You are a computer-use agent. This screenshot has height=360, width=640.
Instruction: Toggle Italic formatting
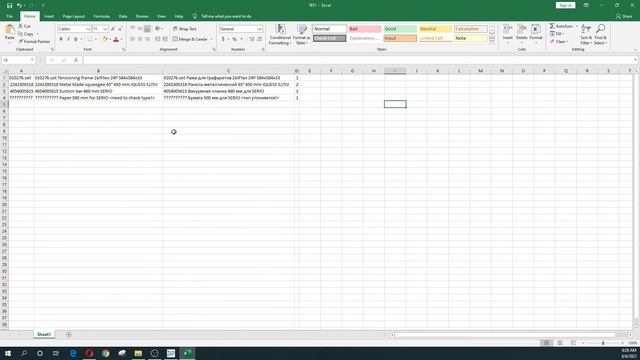point(68,39)
